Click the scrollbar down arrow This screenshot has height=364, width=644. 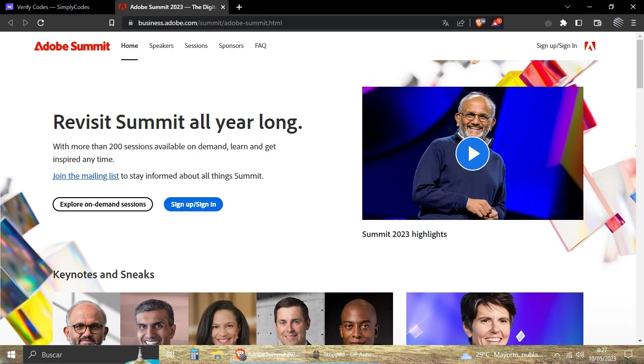click(640, 341)
